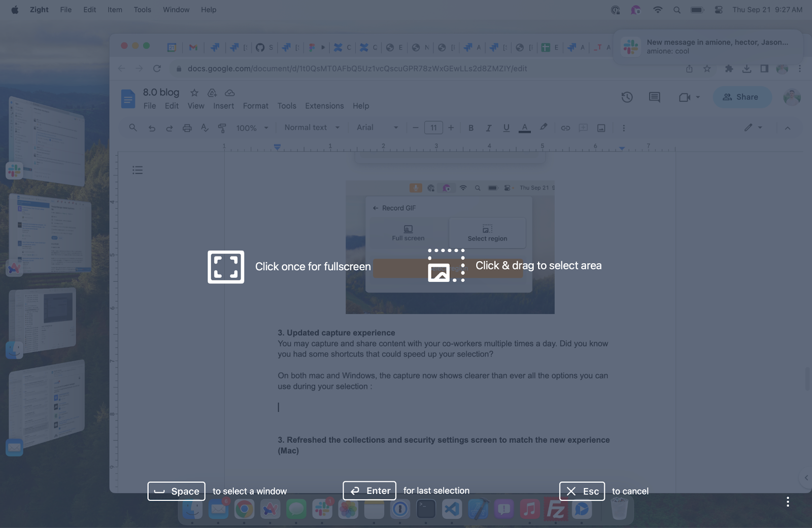Click the embedded Record GIF screenshot image
812x528 pixels.
[x=450, y=247]
